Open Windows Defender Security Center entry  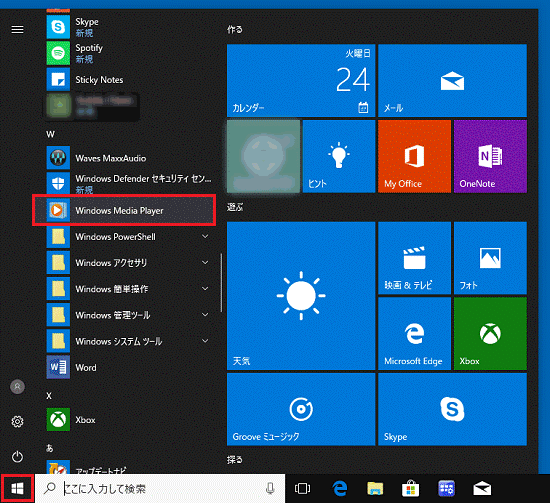[128, 184]
